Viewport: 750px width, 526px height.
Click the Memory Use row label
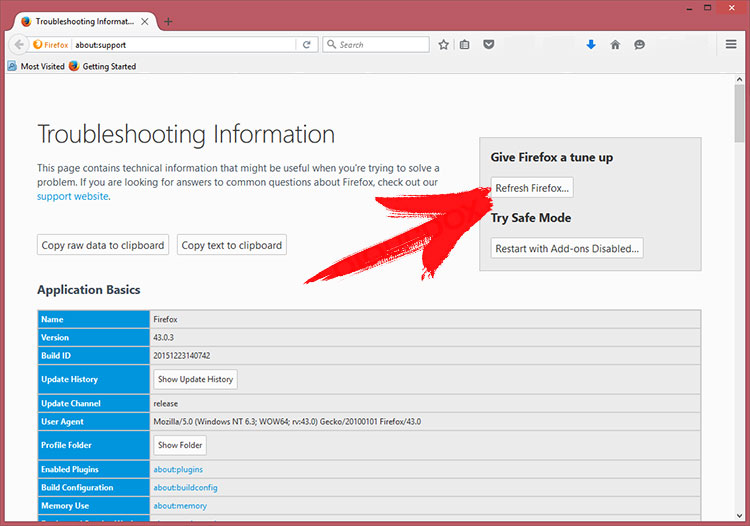(65, 506)
